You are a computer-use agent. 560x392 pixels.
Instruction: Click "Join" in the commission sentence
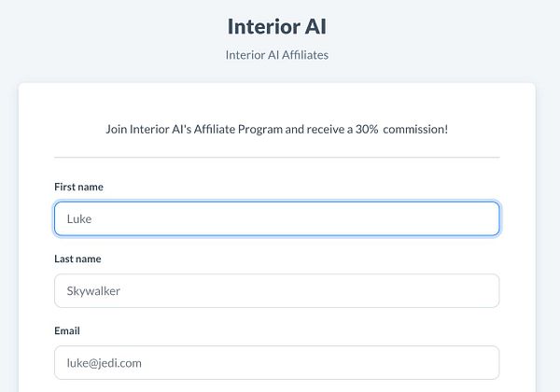117,128
